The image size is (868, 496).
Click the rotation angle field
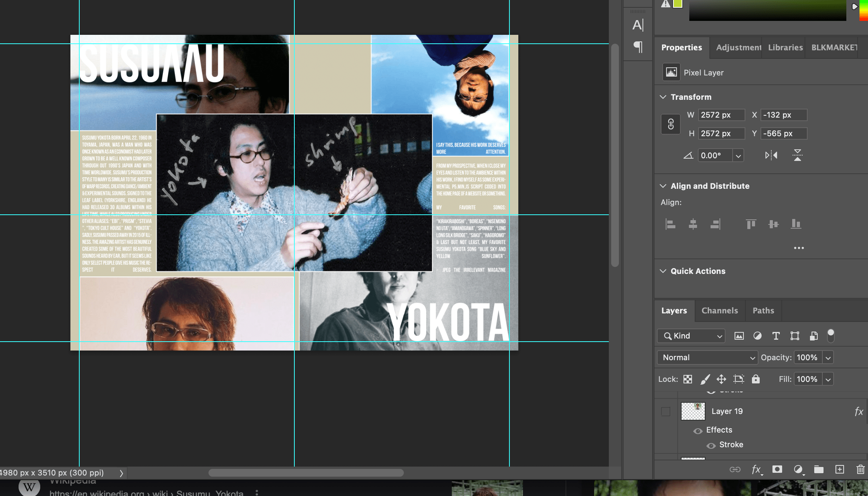point(715,156)
